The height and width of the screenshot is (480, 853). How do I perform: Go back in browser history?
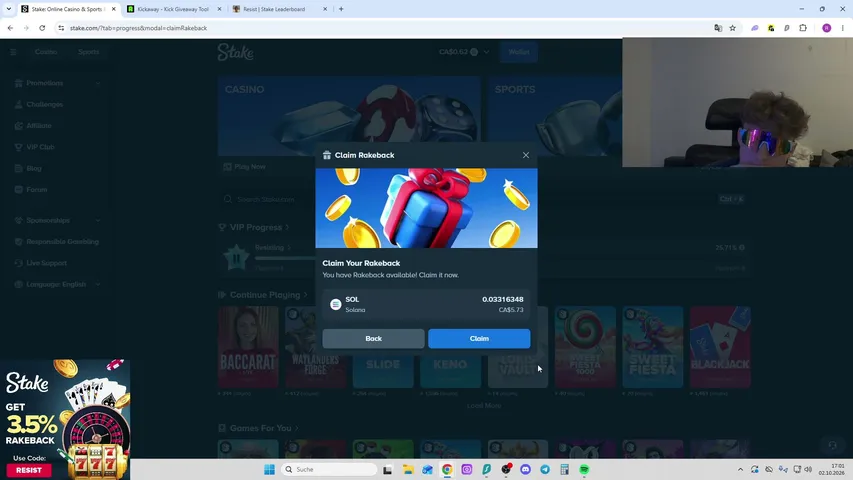pyautogui.click(x=10, y=28)
